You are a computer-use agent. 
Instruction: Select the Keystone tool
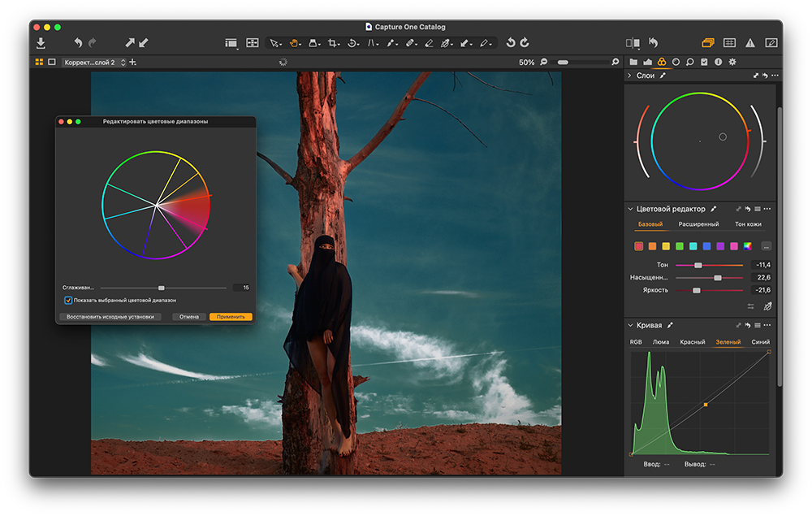coord(372,43)
